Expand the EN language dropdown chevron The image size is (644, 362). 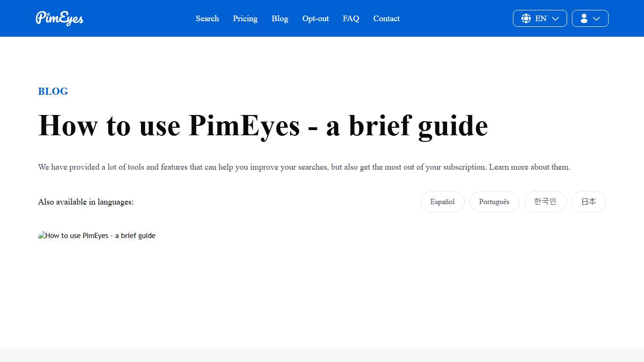[x=554, y=18]
